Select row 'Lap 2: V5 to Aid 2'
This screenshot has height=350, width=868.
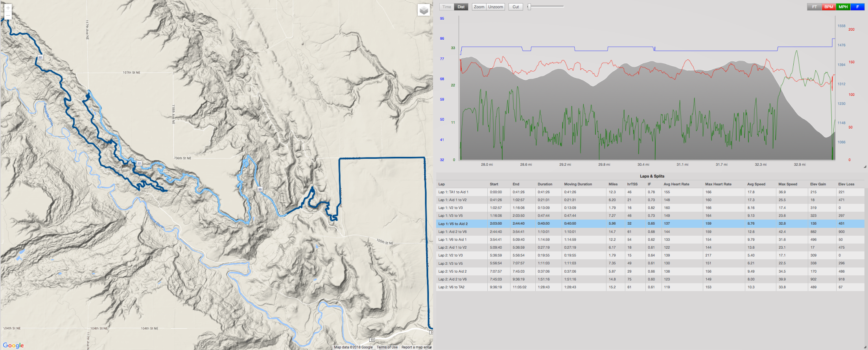point(650,271)
